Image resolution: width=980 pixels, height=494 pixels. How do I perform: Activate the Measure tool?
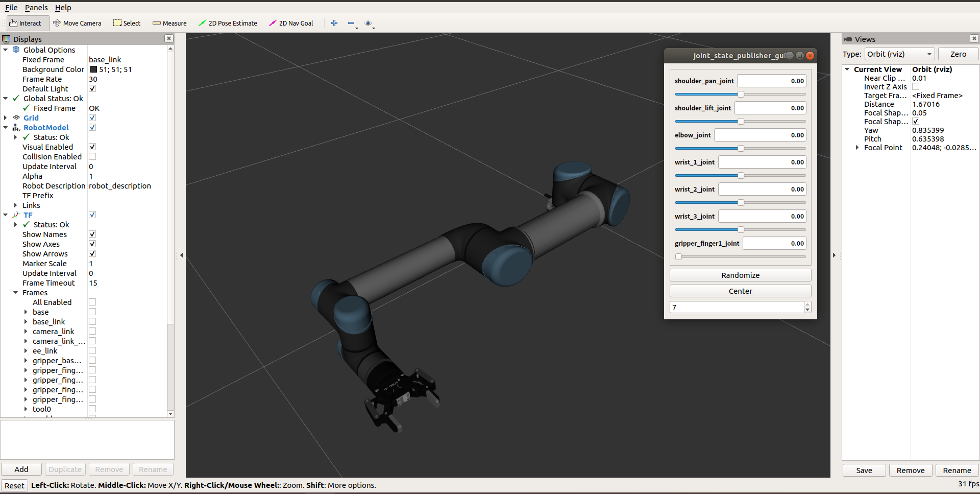point(169,23)
